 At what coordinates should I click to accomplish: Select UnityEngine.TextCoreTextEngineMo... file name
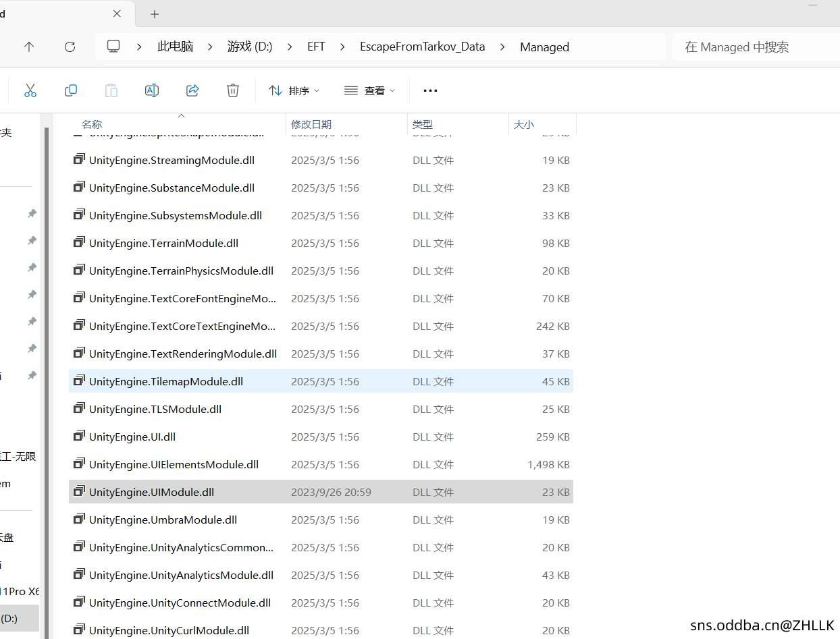click(x=182, y=326)
